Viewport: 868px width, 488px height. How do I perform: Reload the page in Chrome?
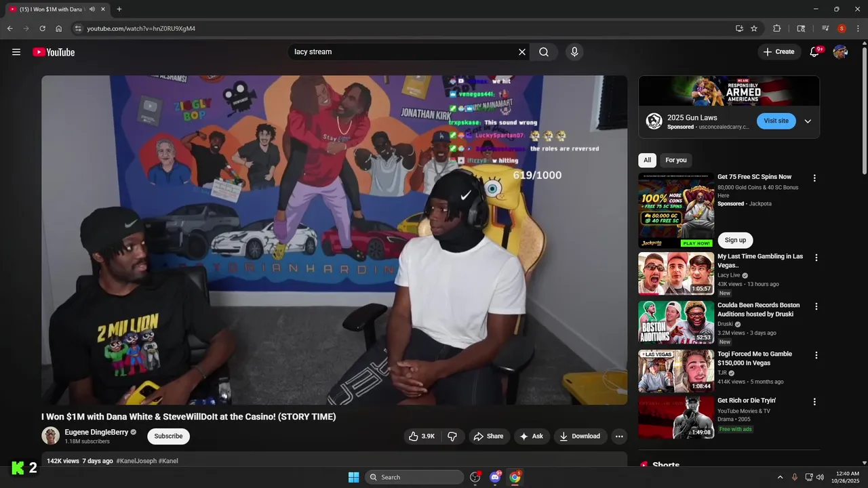(x=42, y=28)
